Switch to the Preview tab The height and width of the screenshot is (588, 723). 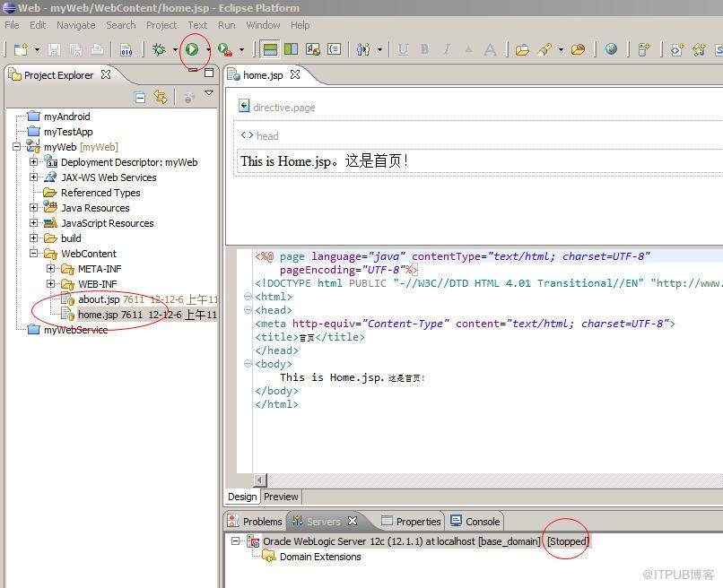(x=281, y=497)
